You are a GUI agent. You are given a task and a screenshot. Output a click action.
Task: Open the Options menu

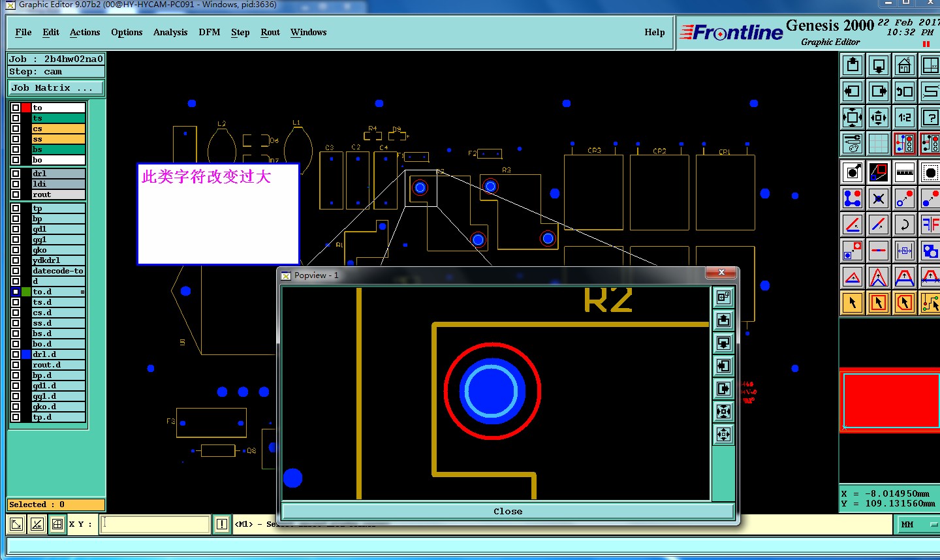point(127,32)
